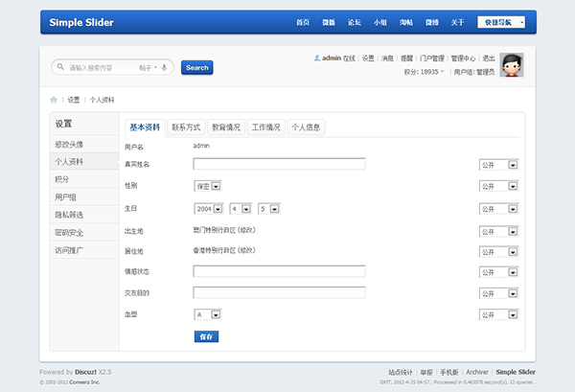
Task: Open the 公开 privacy dropdown for 交友目的
Action: coord(498,293)
